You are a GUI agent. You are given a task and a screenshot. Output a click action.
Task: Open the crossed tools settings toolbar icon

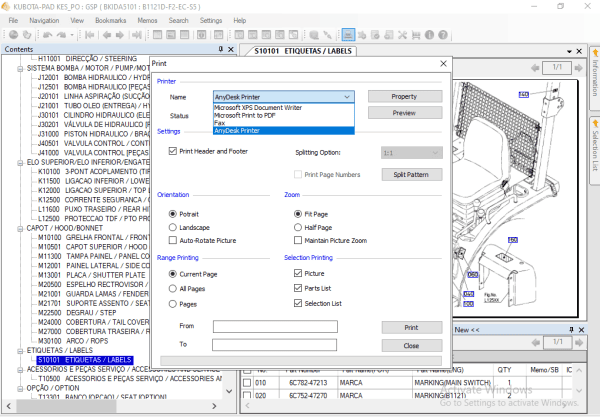pyautogui.click(x=402, y=35)
